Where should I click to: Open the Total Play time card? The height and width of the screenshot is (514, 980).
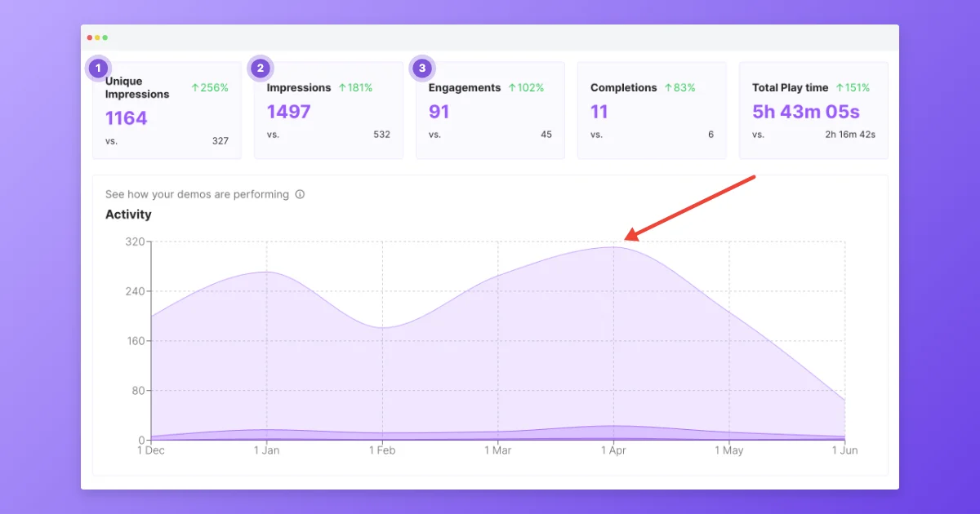[x=813, y=110]
